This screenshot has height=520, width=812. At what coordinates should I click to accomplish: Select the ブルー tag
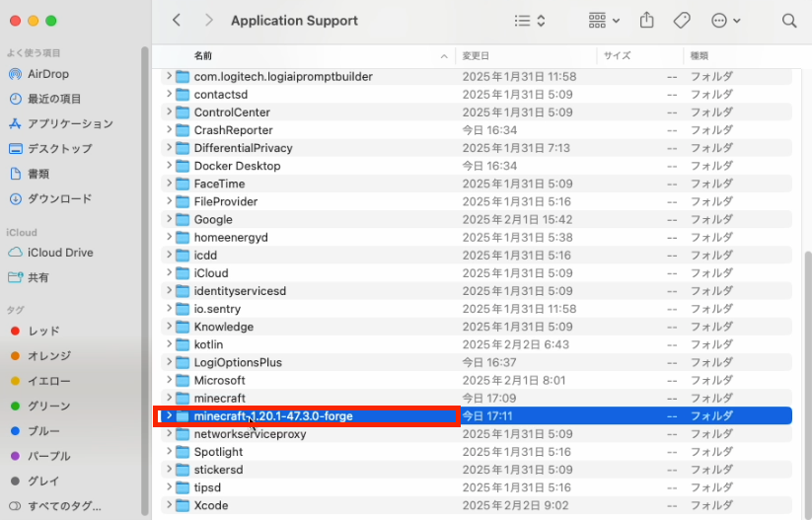[x=36, y=431]
